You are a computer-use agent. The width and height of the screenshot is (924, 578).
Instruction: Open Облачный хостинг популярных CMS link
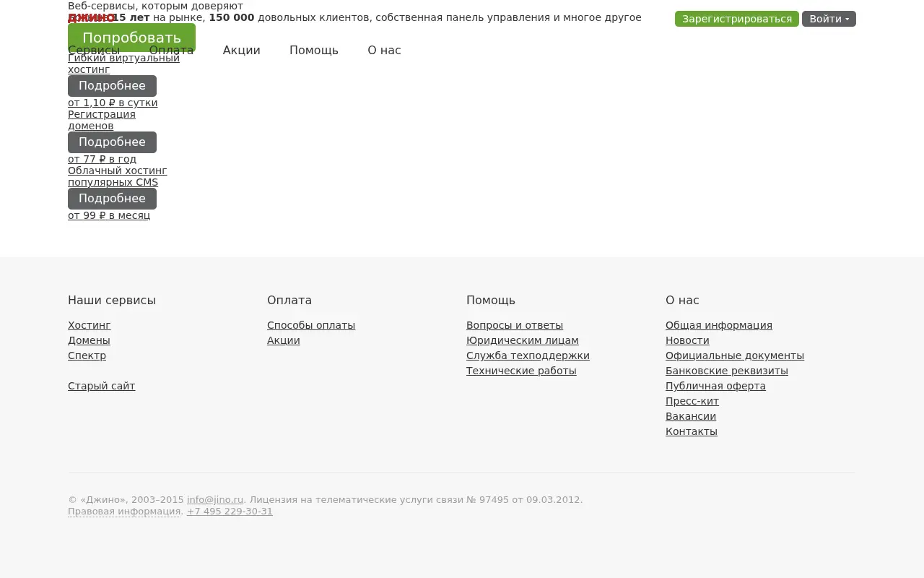tap(118, 176)
